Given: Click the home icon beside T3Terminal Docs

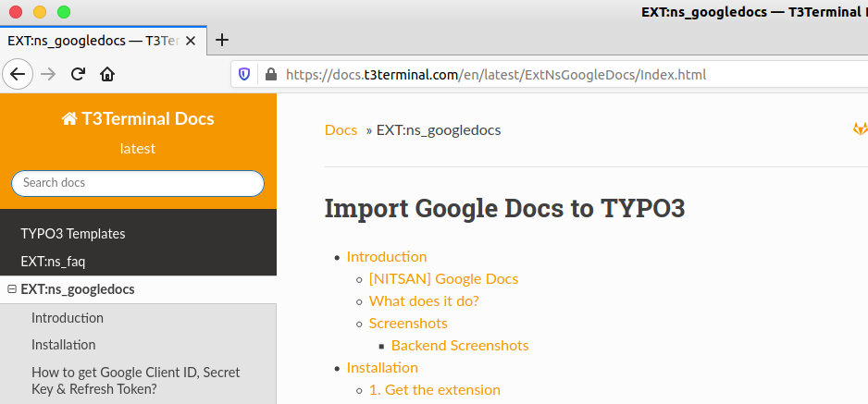Looking at the screenshot, I should (x=69, y=119).
